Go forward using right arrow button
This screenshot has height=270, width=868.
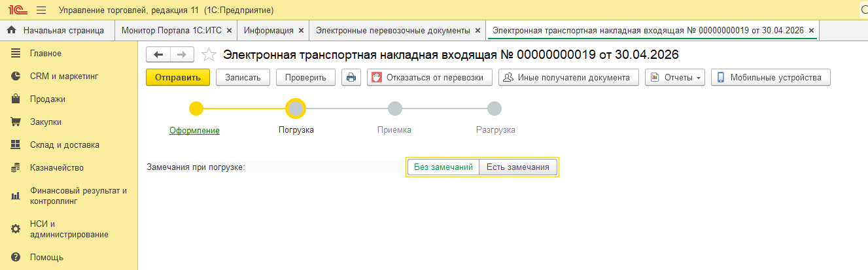(182, 54)
